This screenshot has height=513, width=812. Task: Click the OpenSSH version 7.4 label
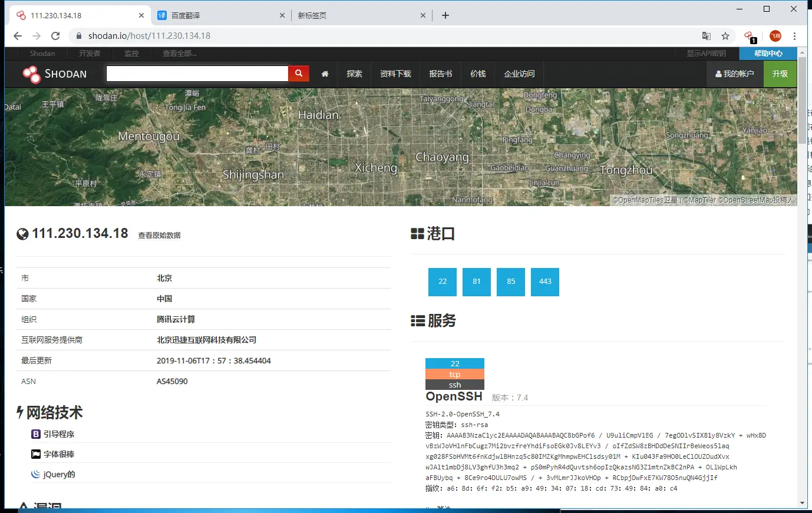510,398
